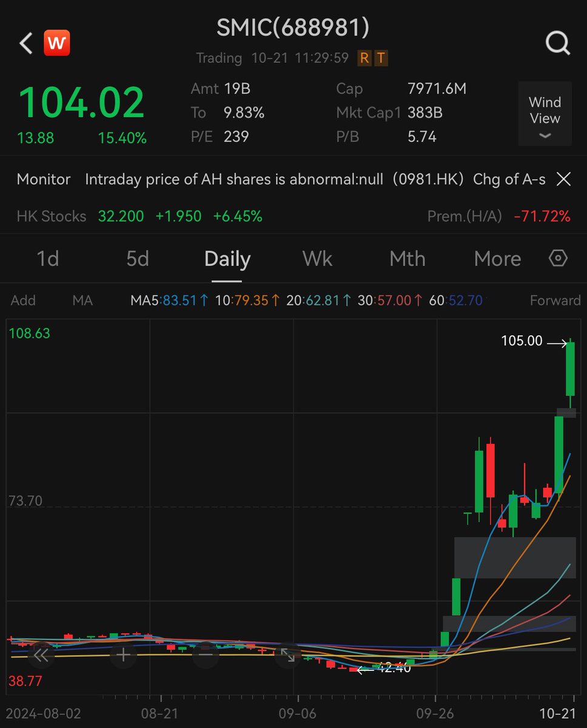587x728 pixels.
Task: Switch to the 5d chart tab
Action: tap(138, 259)
